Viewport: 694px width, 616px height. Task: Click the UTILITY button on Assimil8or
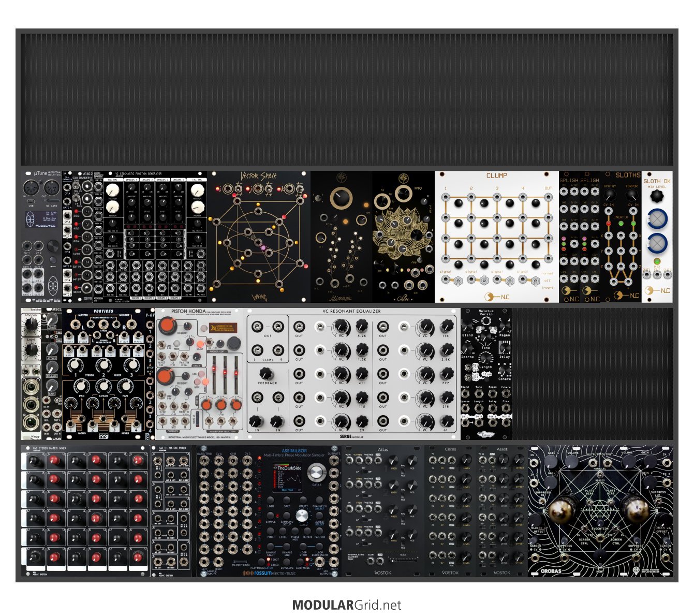click(x=303, y=500)
